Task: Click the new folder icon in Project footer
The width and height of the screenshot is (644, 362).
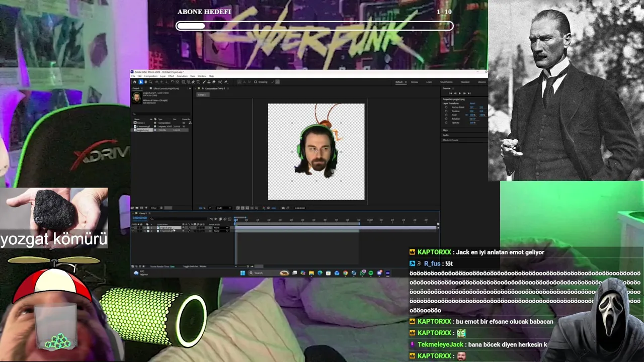Action: click(137, 208)
